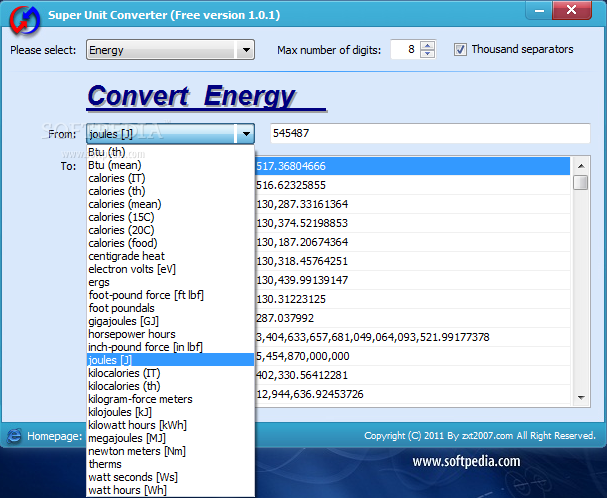Pick watt hours [Wh] option
The image size is (607, 498).
tap(170, 490)
